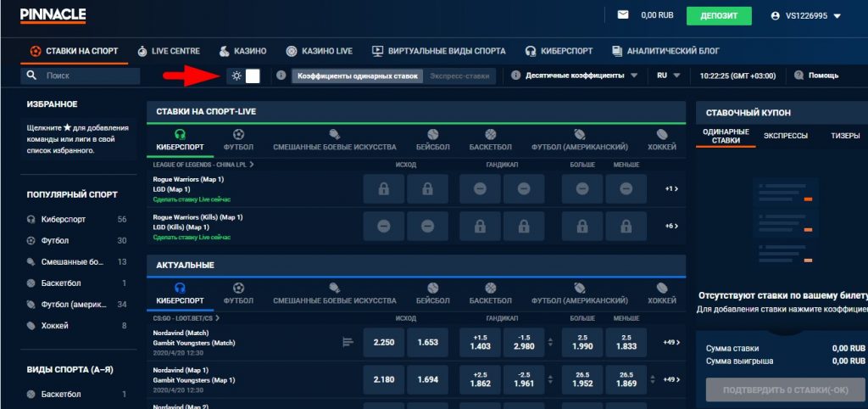Click the sun light-theme icon
The image size is (868, 409).
(237, 76)
